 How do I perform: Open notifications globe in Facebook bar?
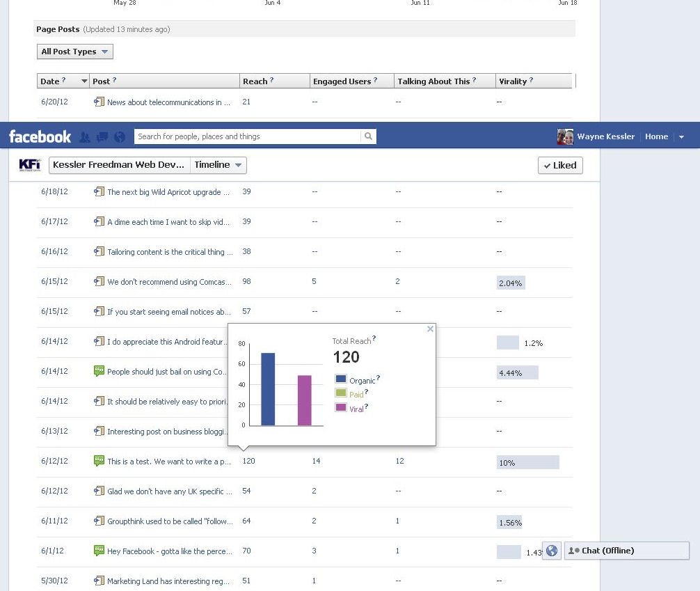[x=120, y=136]
